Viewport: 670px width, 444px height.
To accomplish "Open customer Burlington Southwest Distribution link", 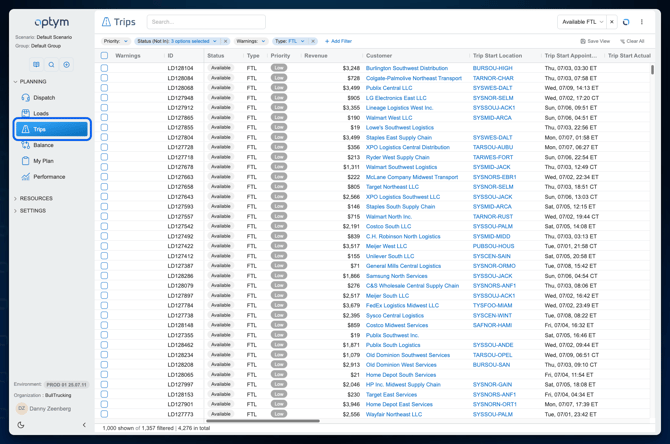I will tap(407, 68).
